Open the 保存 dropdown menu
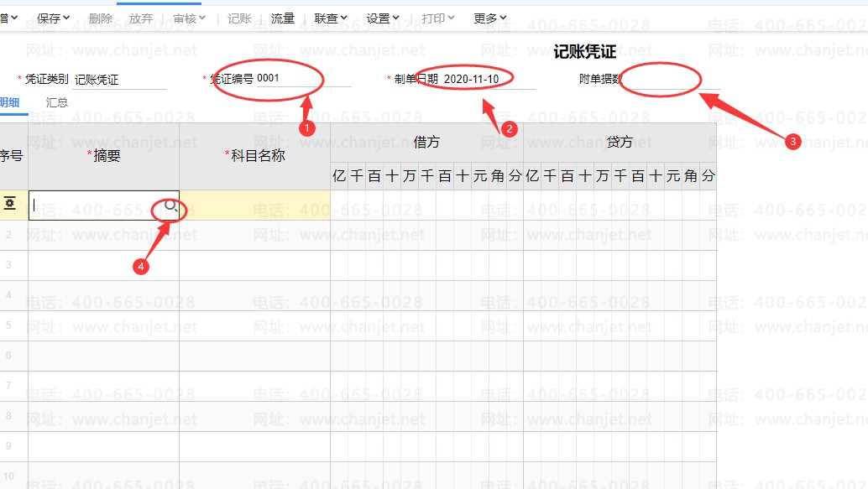Viewport: 868px width, 489px height. [x=53, y=18]
